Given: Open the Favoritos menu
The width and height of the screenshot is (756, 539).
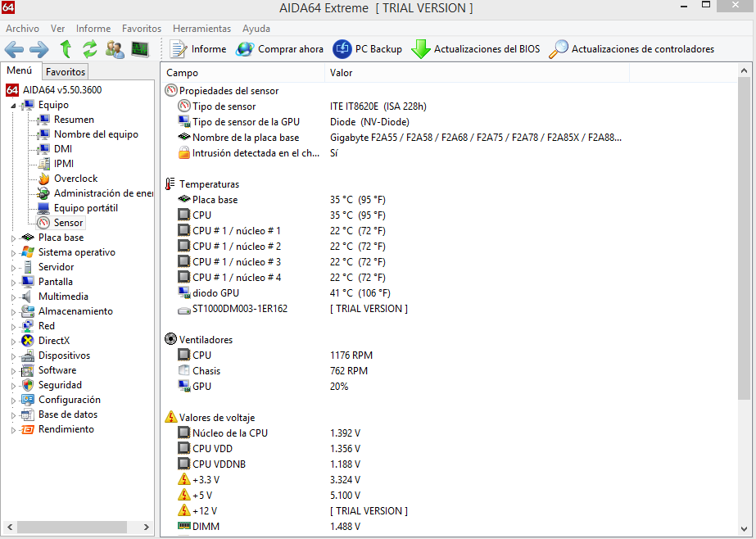Looking at the screenshot, I should (x=142, y=29).
